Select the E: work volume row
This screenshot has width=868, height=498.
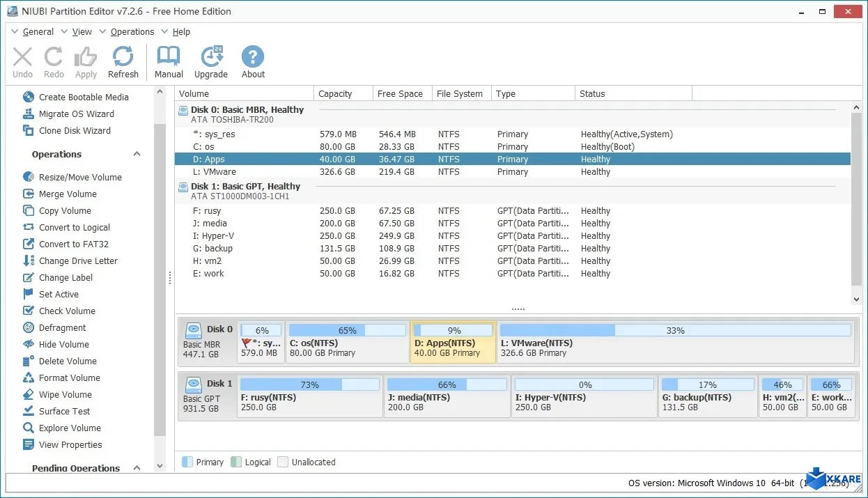tap(513, 273)
